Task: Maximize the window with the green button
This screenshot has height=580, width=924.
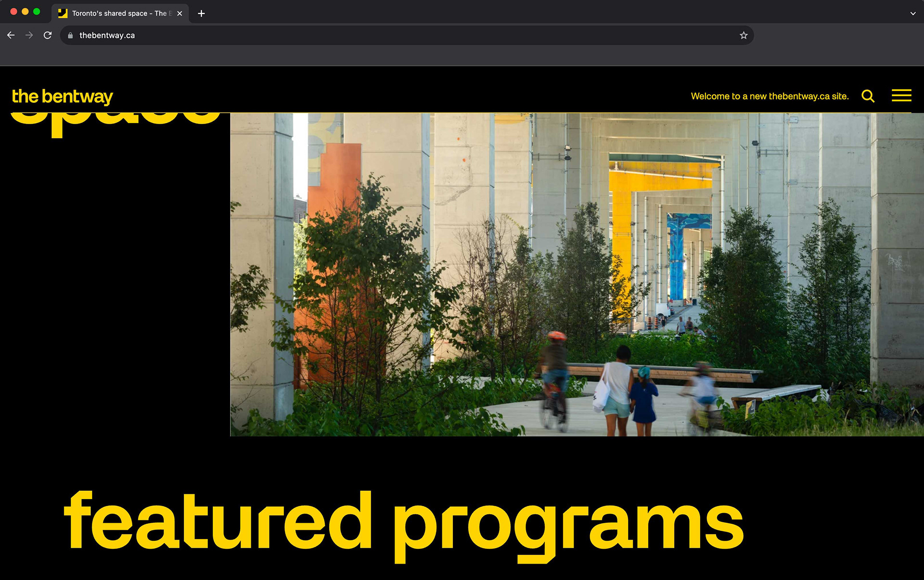Action: [37, 12]
